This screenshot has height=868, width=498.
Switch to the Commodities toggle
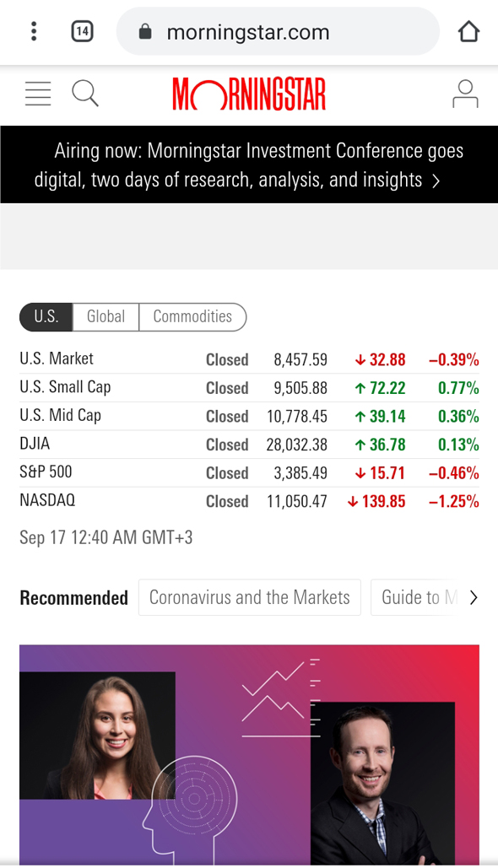coord(192,316)
